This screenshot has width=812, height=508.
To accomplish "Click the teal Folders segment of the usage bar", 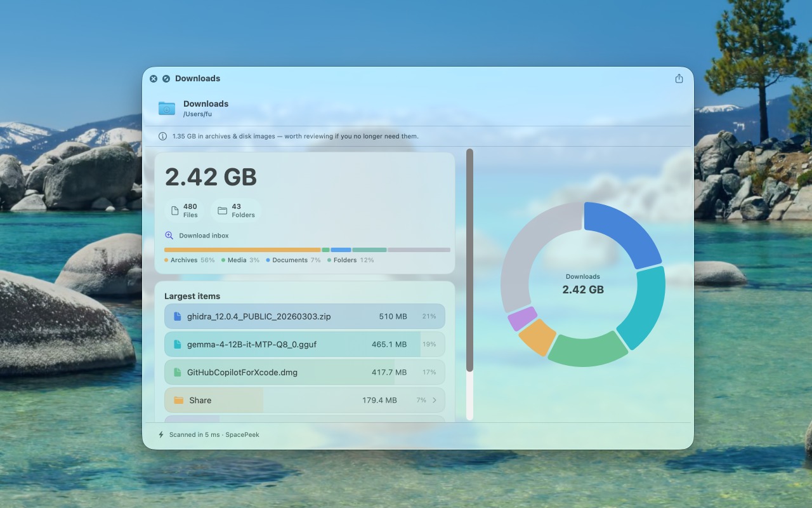I will coord(369,250).
